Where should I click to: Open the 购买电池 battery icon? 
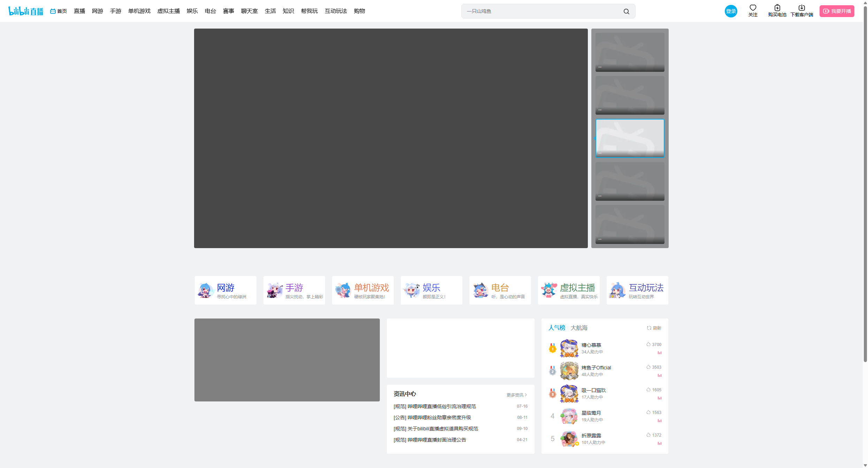(x=777, y=8)
